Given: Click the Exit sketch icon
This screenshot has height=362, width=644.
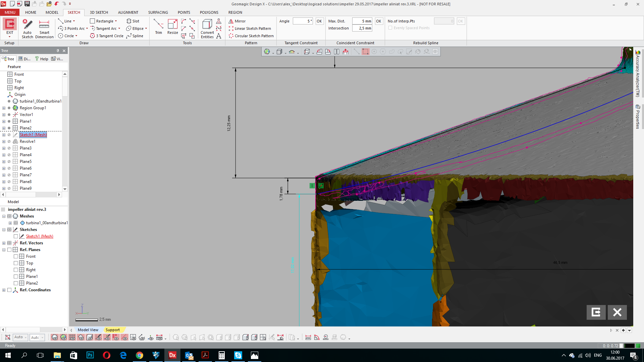Looking at the screenshot, I should tap(10, 24).
